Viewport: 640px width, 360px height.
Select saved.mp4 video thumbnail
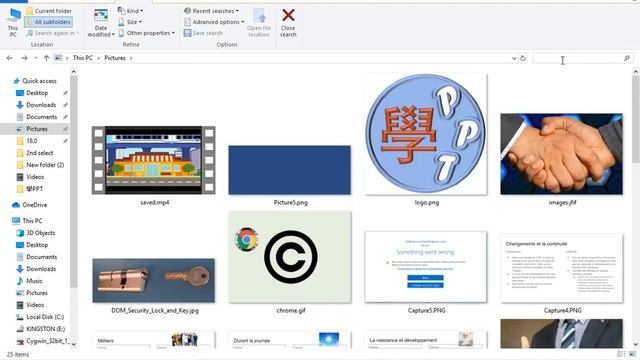[154, 160]
